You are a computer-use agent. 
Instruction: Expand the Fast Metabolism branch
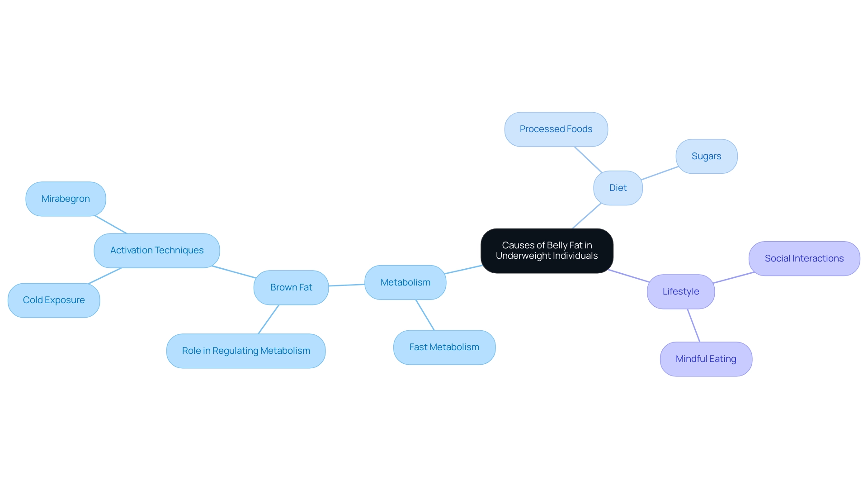pos(444,347)
